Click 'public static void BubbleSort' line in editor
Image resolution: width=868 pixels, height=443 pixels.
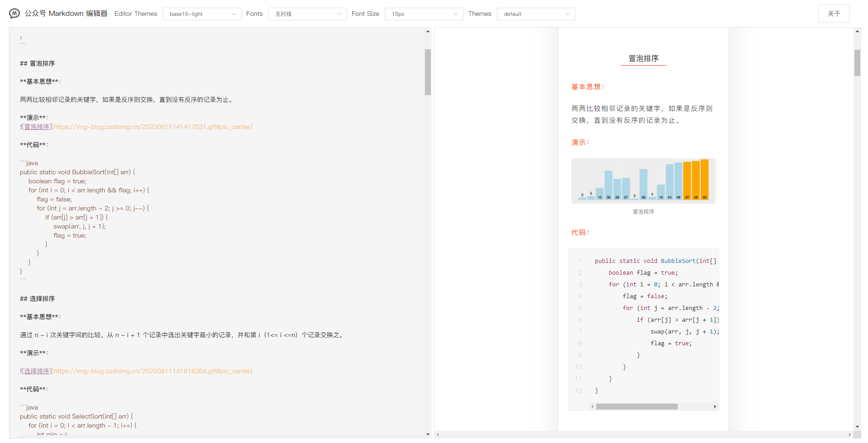tap(77, 172)
